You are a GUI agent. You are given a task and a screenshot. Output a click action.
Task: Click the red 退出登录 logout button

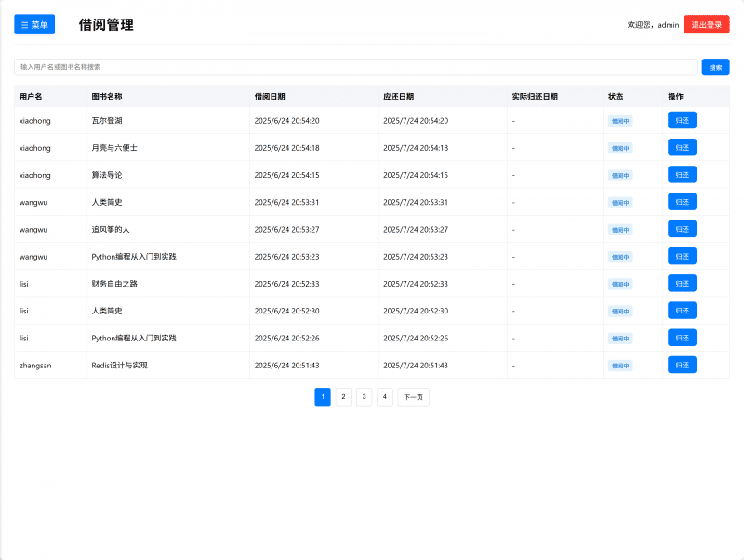pyautogui.click(x=709, y=24)
